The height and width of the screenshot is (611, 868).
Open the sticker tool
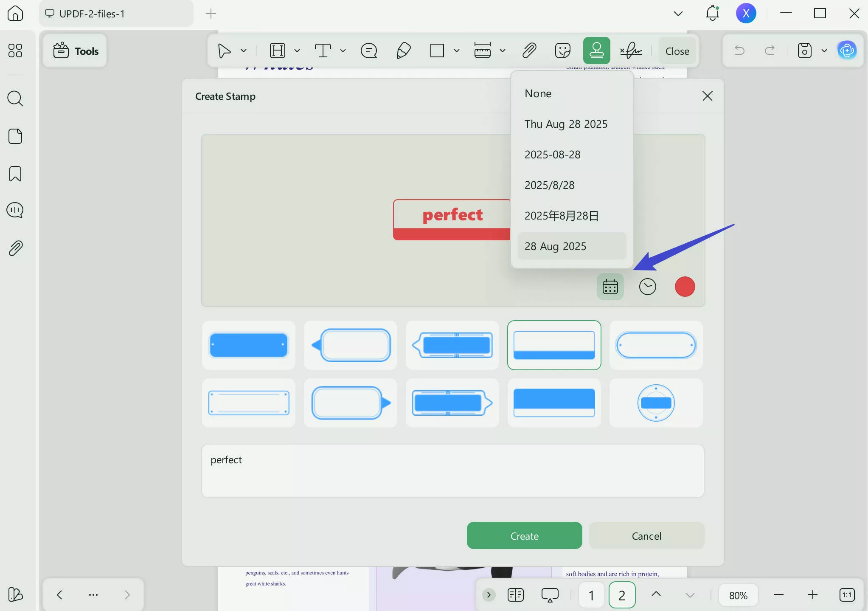coord(562,51)
